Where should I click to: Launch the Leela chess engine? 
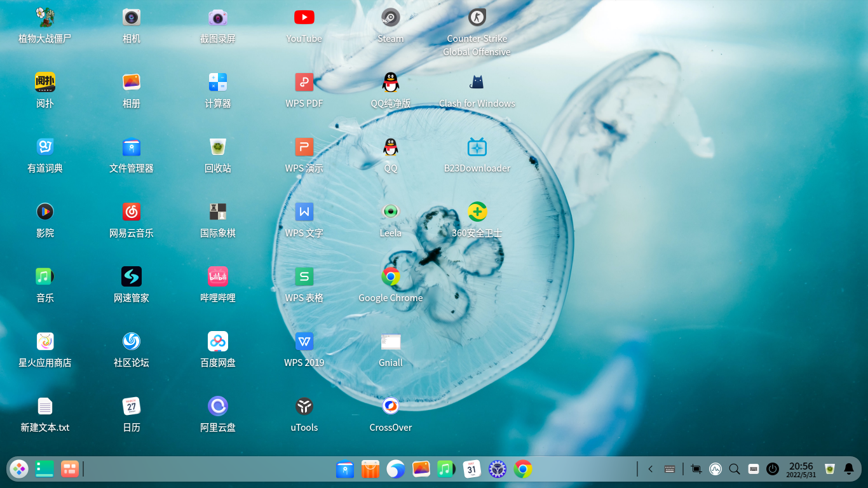(x=390, y=212)
